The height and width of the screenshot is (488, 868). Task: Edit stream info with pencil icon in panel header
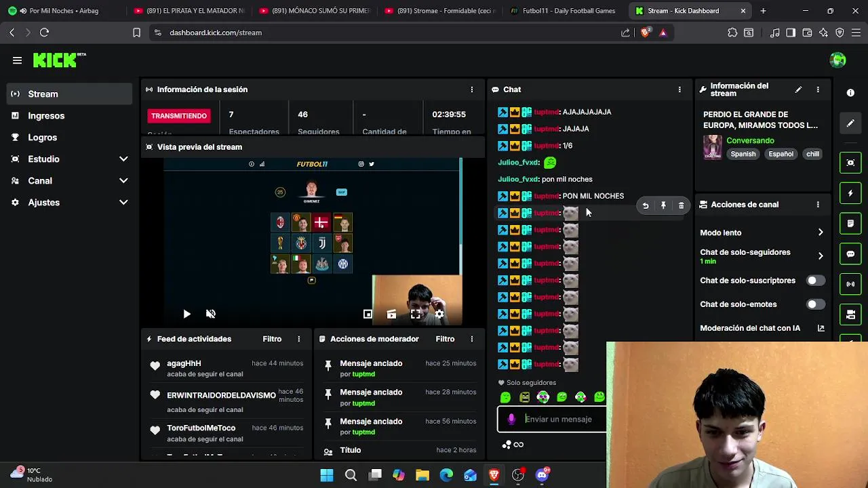[x=798, y=89]
